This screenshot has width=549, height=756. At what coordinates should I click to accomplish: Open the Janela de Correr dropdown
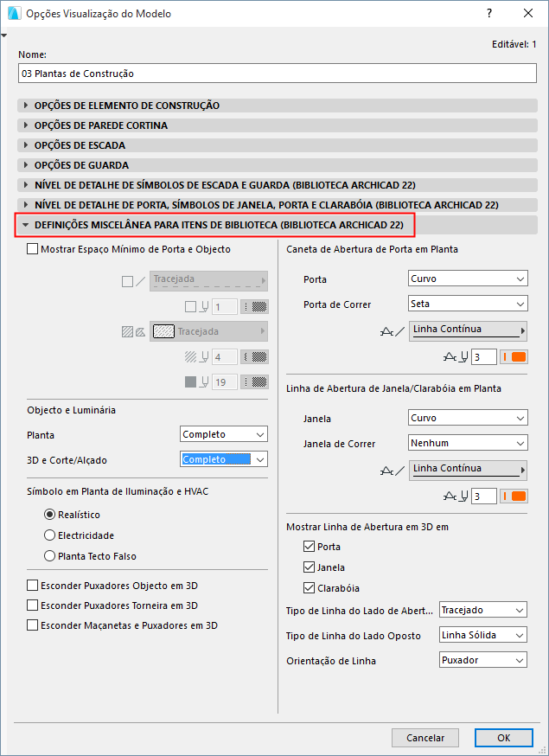point(468,443)
